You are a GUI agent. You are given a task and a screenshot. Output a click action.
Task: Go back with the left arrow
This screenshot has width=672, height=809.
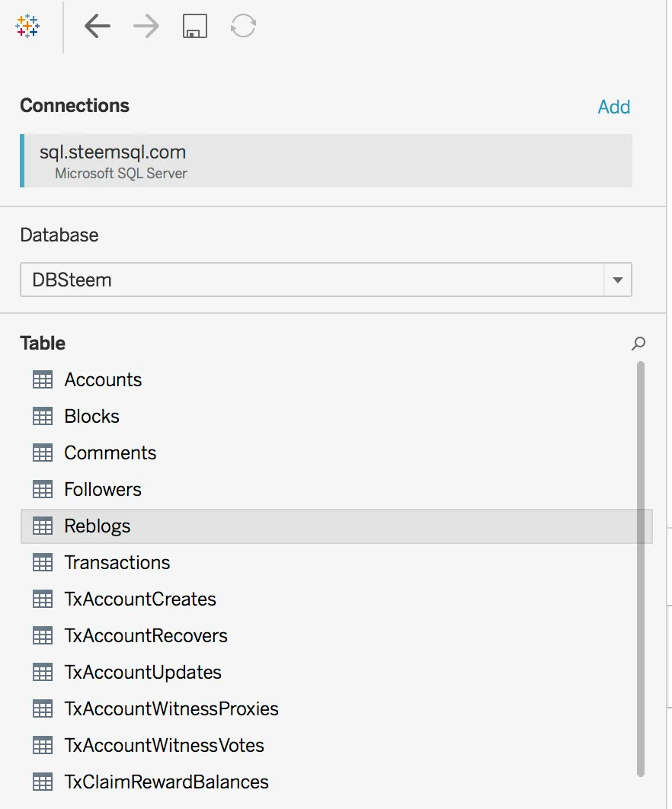[x=97, y=26]
